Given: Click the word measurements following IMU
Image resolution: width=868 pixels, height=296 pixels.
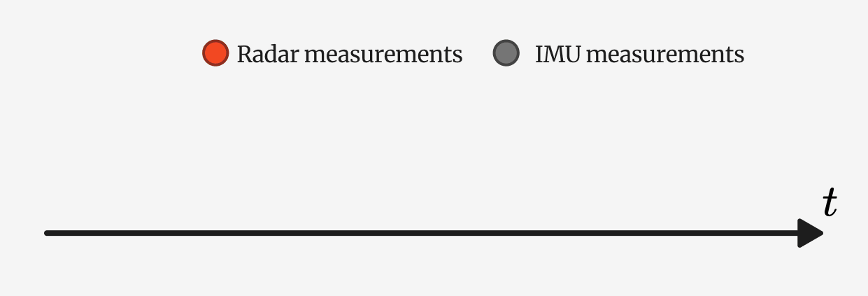Looking at the screenshot, I should pyautogui.click(x=665, y=55).
